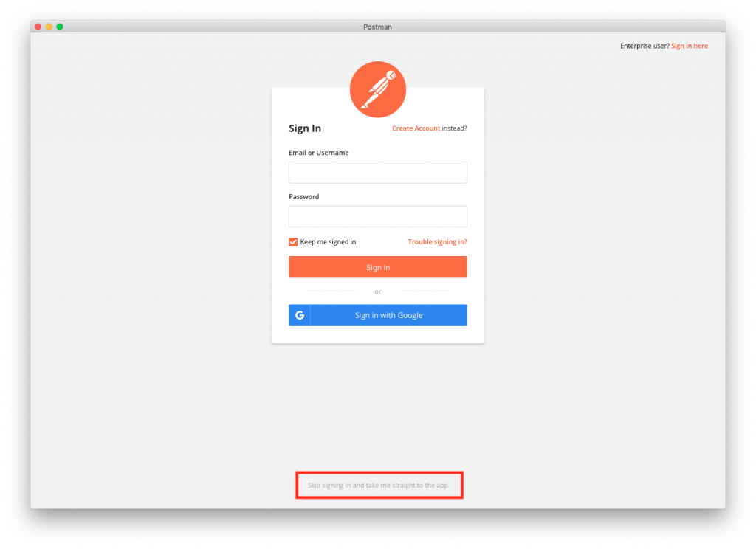Click the Keep me signed in label
The width and height of the screenshot is (756, 549).
tap(328, 242)
